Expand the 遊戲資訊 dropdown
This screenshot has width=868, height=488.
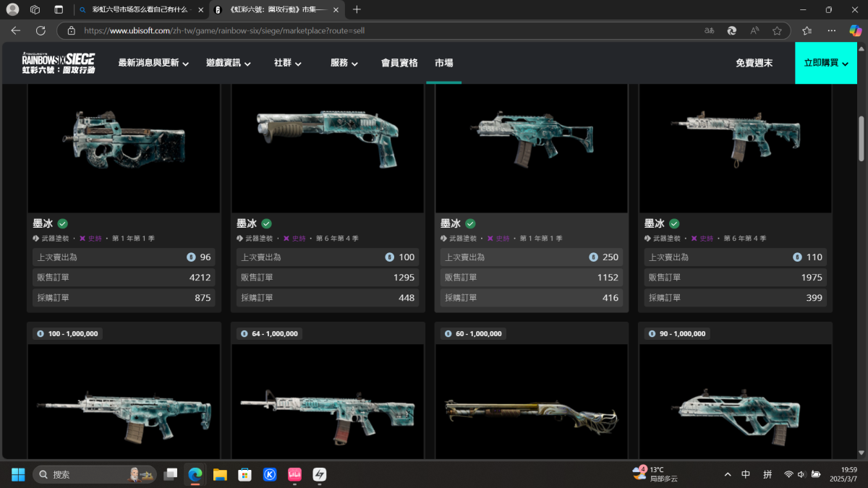coord(229,63)
